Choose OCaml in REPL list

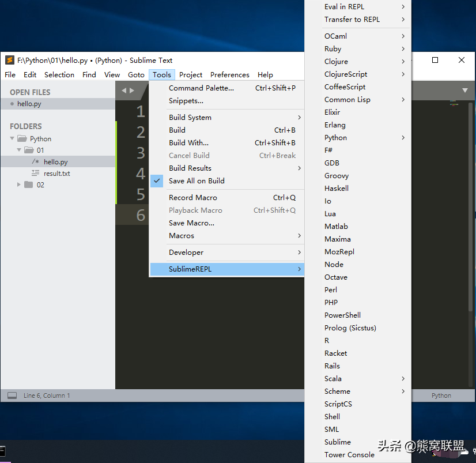tap(358, 36)
